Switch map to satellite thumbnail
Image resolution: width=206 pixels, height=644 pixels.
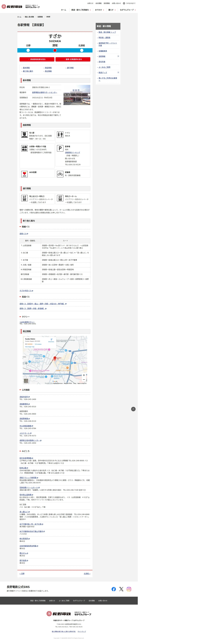(26, 381)
